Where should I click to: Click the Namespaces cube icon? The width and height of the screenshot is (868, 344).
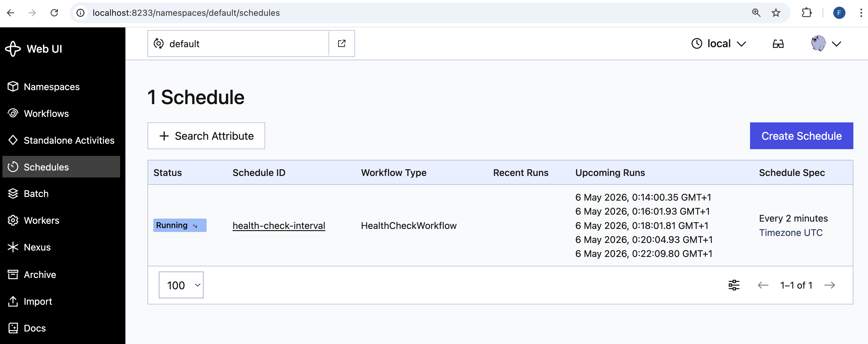tap(13, 86)
